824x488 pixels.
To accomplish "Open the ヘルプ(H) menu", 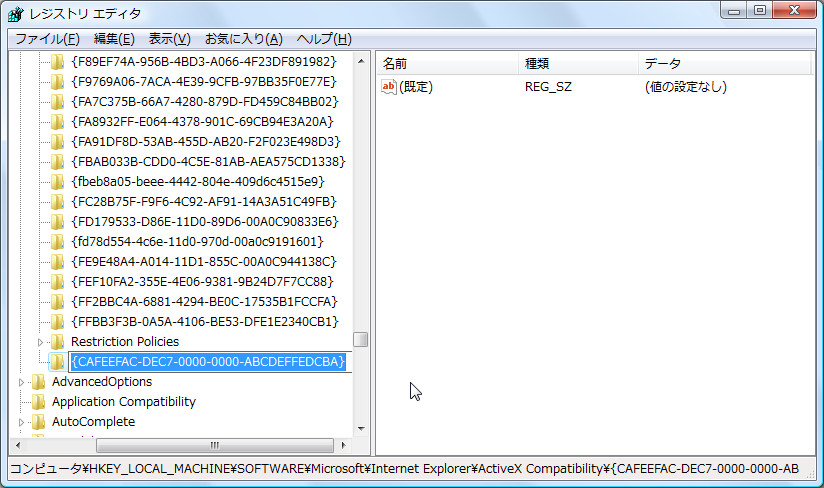I will [x=324, y=39].
